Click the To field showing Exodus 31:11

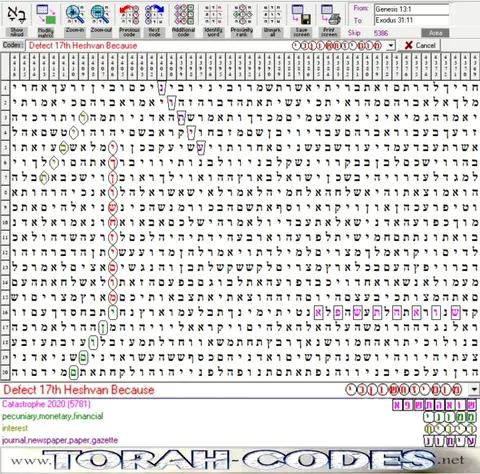click(411, 20)
